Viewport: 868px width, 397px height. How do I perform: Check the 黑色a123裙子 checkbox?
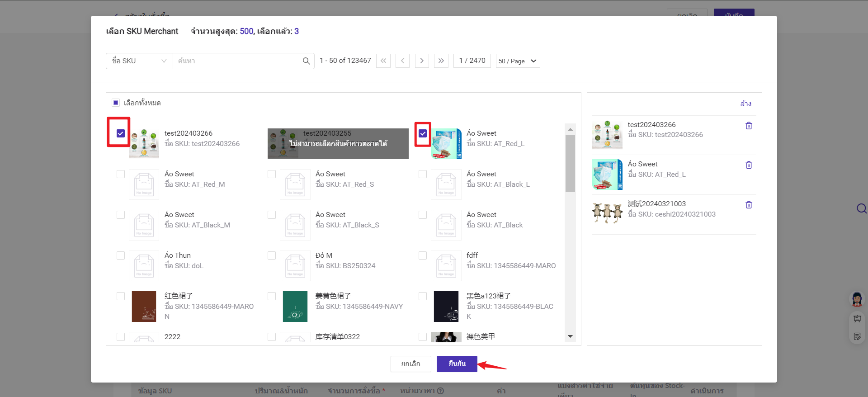[x=423, y=296]
